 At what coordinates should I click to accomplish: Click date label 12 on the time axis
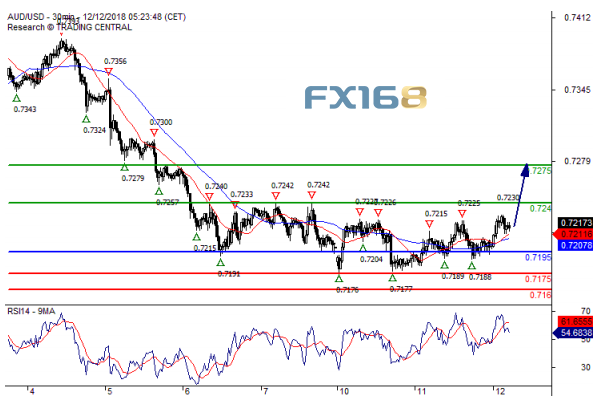point(500,392)
